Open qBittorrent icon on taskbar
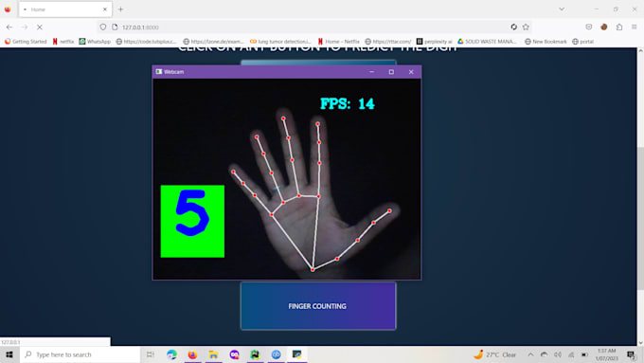Image resolution: width=644 pixels, height=363 pixels. 276,354
